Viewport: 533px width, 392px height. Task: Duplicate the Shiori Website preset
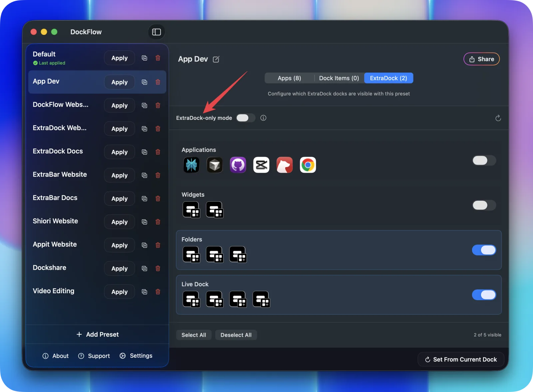[x=144, y=222]
